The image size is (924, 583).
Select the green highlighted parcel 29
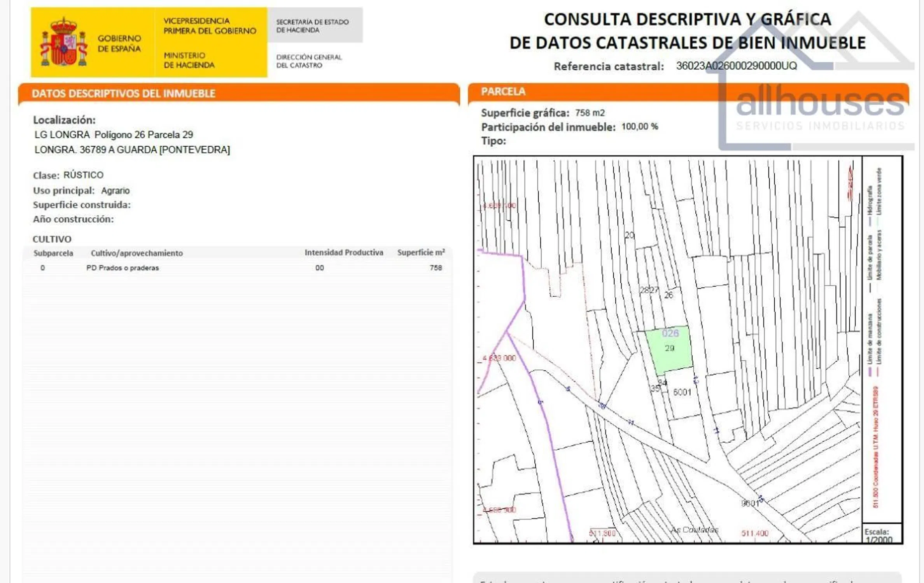670,350
